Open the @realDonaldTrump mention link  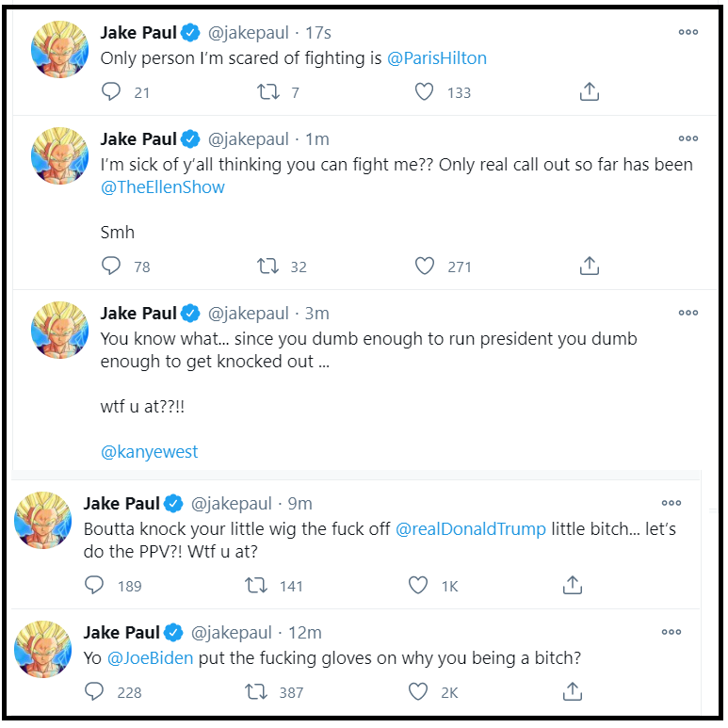471,529
